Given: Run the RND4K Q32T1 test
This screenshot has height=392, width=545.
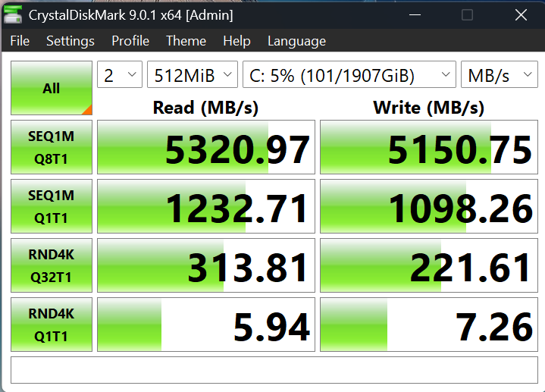Looking at the screenshot, I should (52, 265).
